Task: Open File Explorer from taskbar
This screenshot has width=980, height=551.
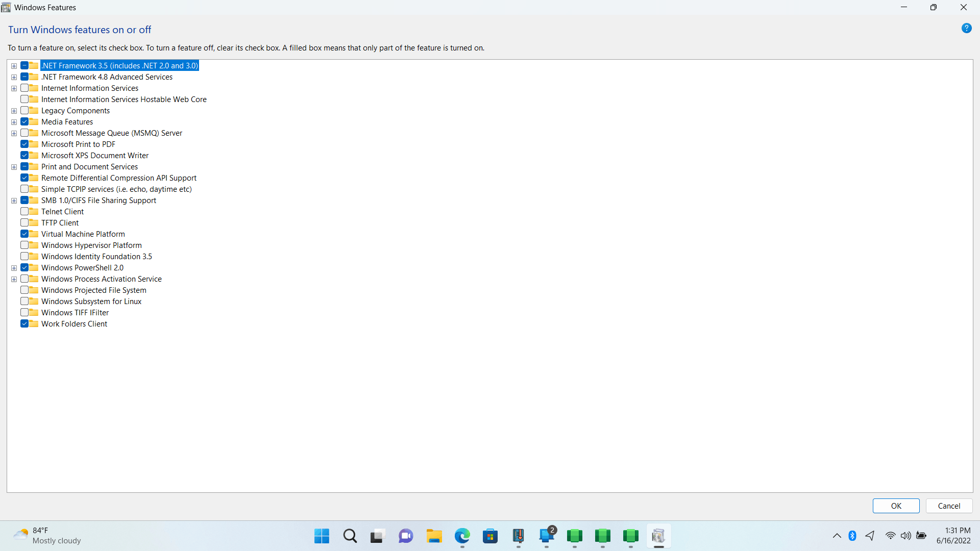Action: pyautogui.click(x=434, y=536)
